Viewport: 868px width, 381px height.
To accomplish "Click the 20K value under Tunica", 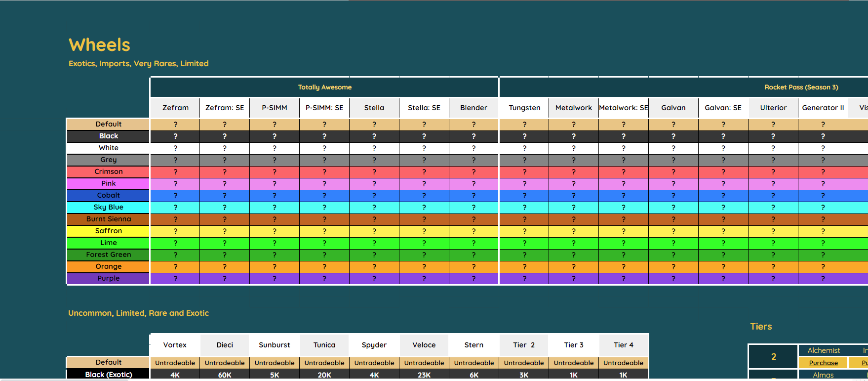I will (324, 375).
